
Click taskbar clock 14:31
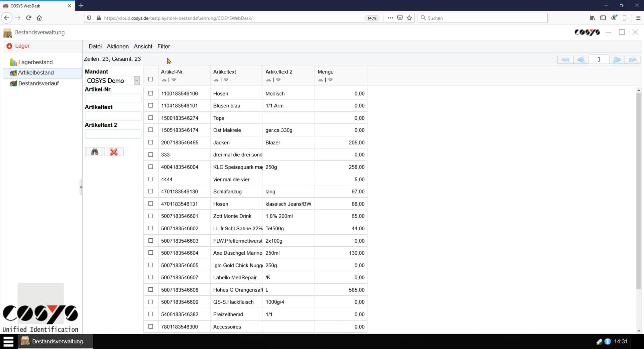click(621, 341)
